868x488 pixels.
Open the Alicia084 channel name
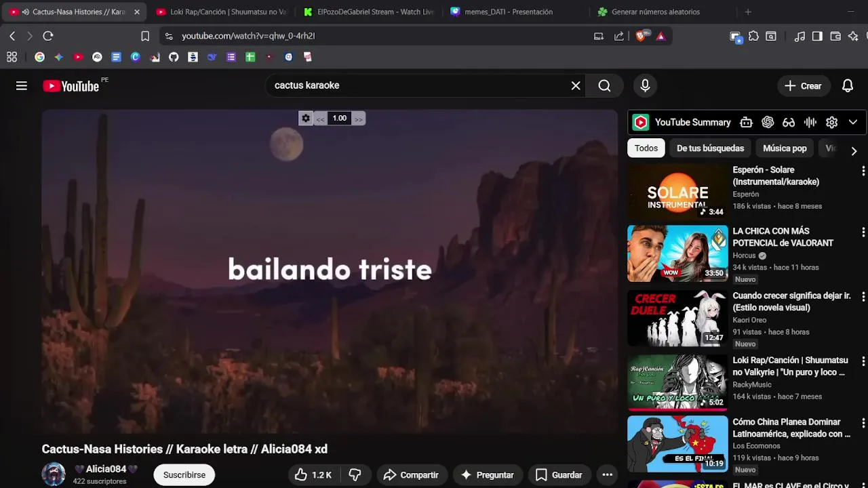pos(106,469)
